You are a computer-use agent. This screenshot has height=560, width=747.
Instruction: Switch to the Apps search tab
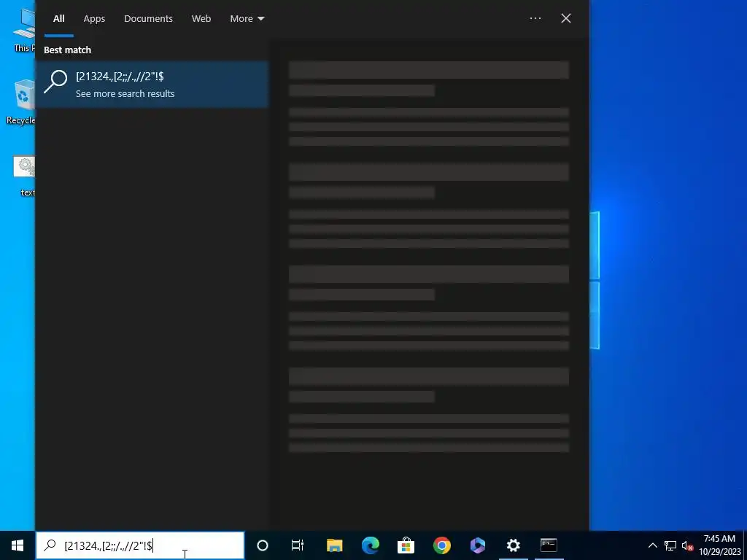click(94, 18)
